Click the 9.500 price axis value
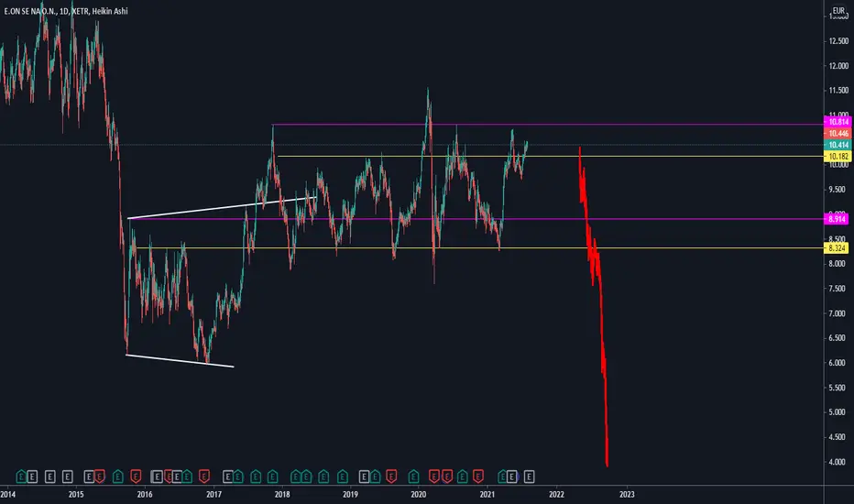This screenshot has height=504, width=854. [x=838, y=190]
